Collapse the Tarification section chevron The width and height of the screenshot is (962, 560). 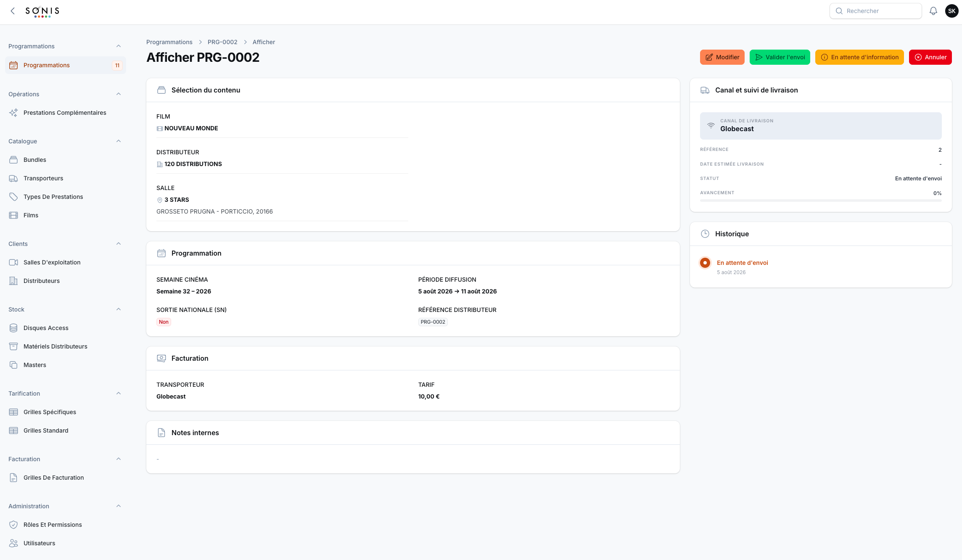tap(119, 394)
